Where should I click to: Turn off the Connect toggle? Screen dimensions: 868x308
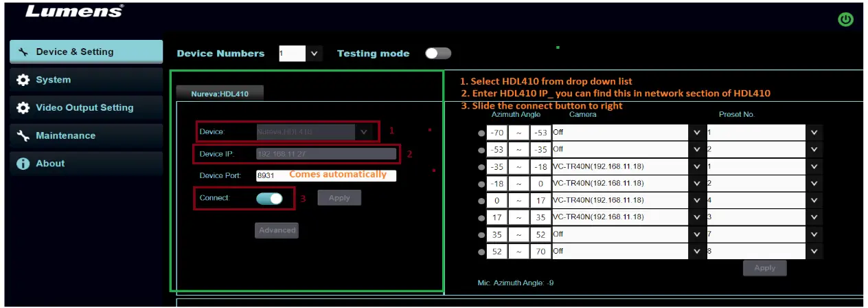click(x=269, y=198)
